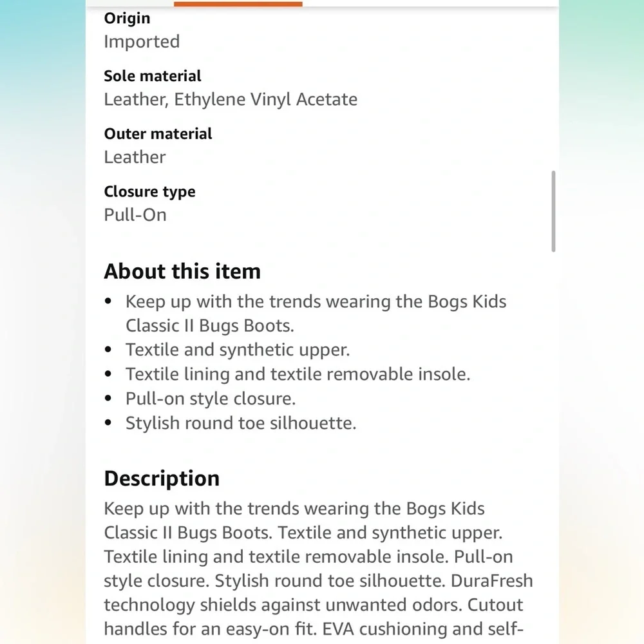This screenshot has width=644, height=644.
Task: Click the "Pull-On" closure value
Action: (135, 215)
